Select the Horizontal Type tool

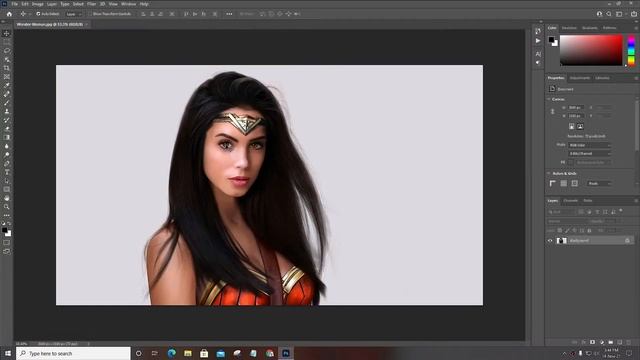(x=7, y=172)
